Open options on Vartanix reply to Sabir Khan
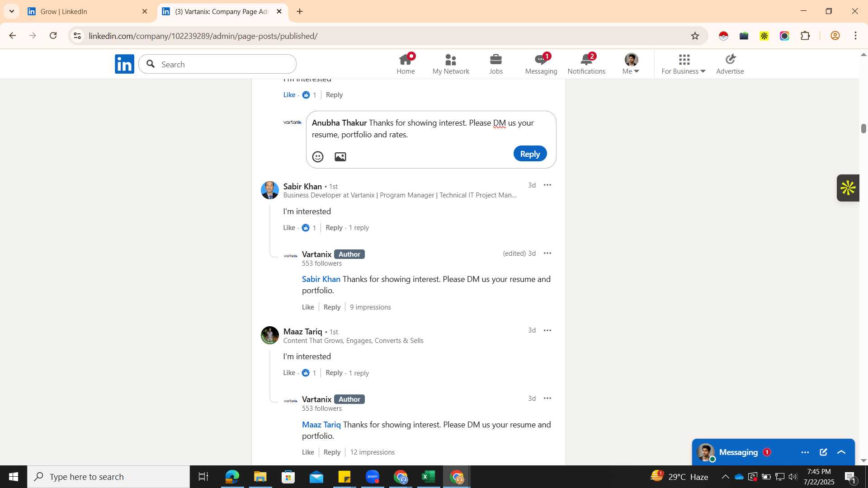 [547, 253]
